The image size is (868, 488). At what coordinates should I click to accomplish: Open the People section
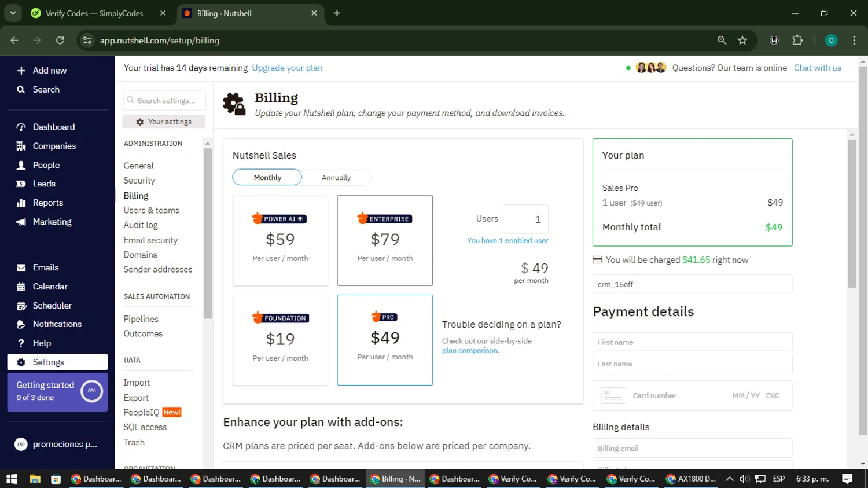click(46, 165)
